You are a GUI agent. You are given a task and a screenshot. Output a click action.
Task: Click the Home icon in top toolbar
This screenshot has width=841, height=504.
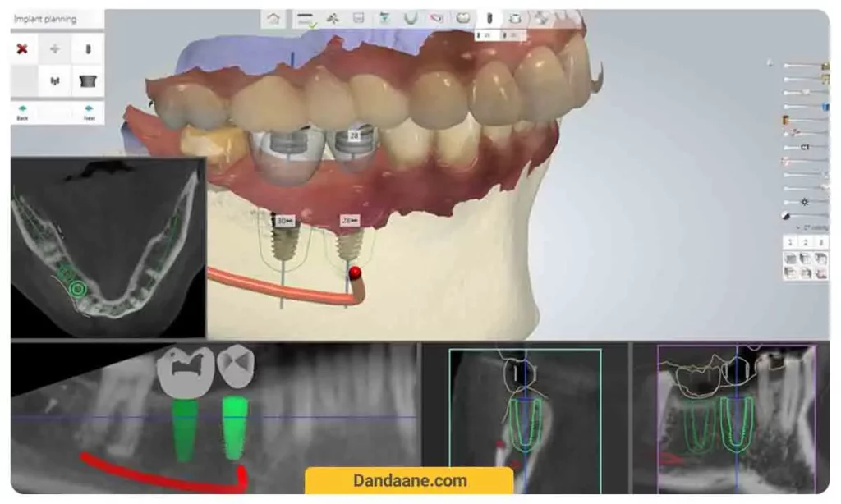pos(273,18)
